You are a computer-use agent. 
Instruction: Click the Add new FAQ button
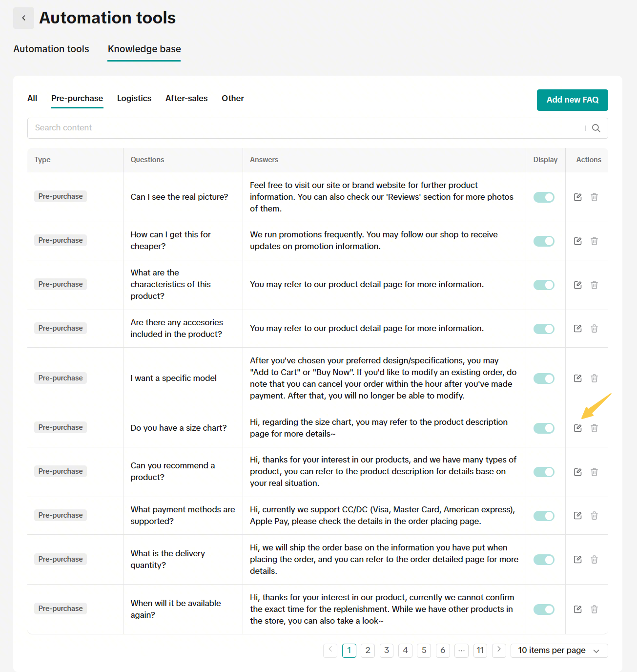(x=572, y=100)
